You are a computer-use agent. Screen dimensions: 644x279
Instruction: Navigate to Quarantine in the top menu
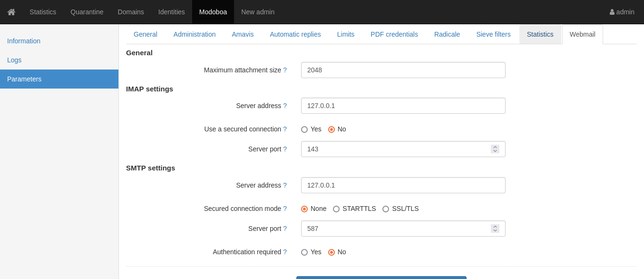87,11
